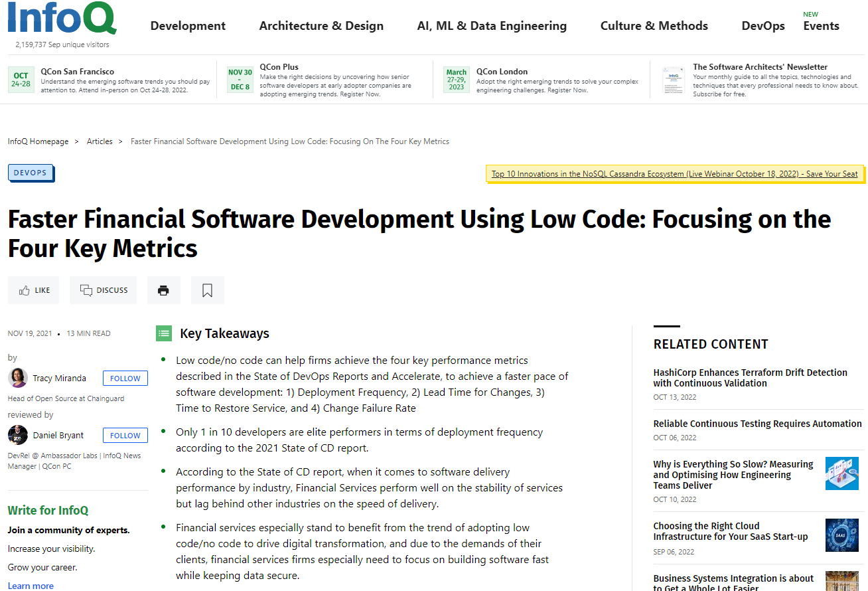
Task: Click the bookmark icon button
Action: tap(208, 290)
